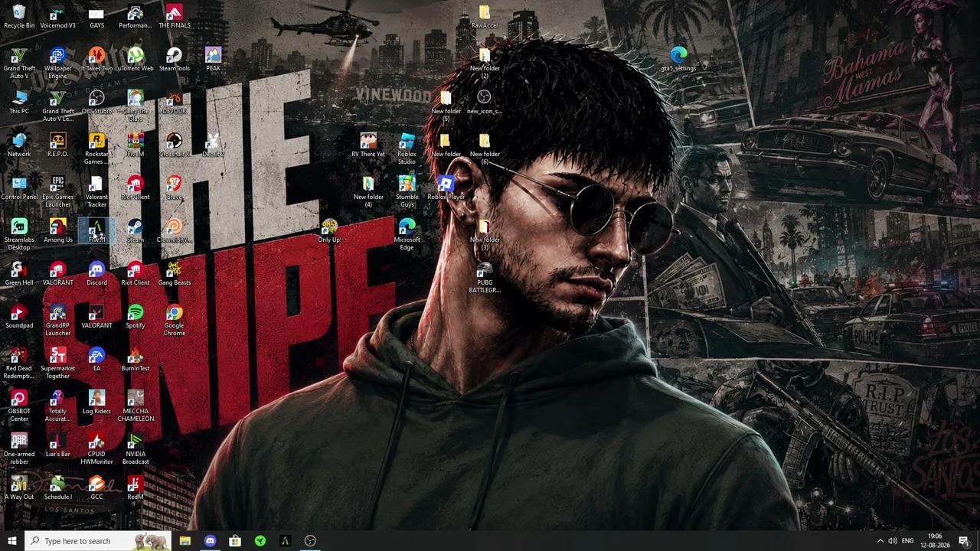980x551 pixels.
Task: Select the Among Us desktop icon
Action: point(57,231)
